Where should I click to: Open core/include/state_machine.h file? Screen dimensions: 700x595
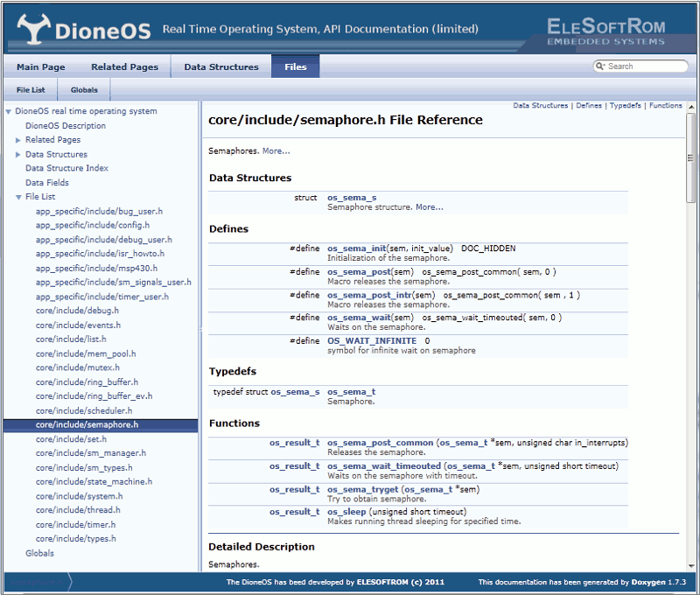94,481
